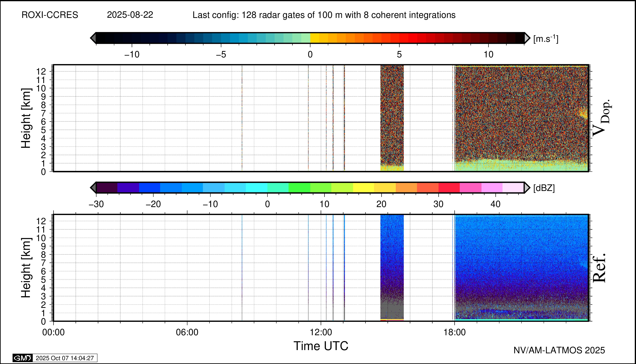Click the NV/AM-LATMOS 2025 credit text

point(559,350)
